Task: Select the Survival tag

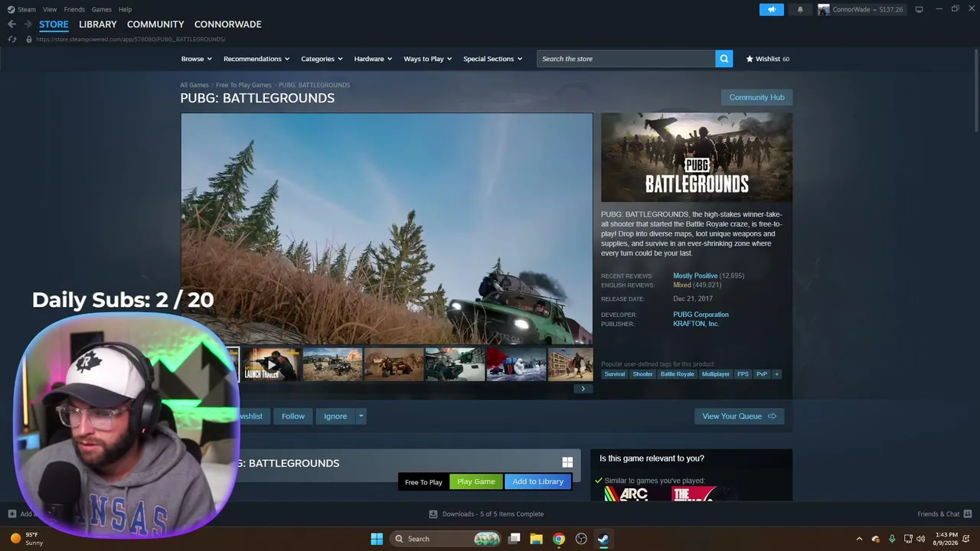Action: point(615,374)
